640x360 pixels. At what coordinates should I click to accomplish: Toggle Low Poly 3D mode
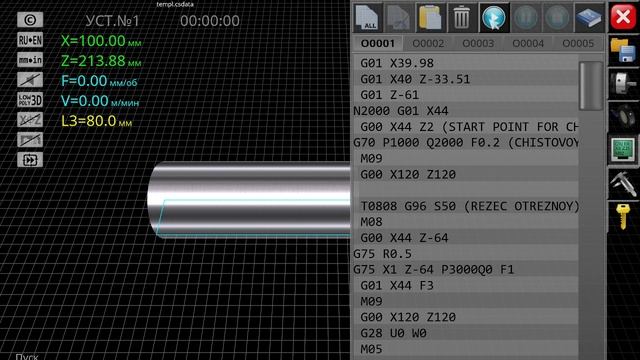[x=30, y=100]
